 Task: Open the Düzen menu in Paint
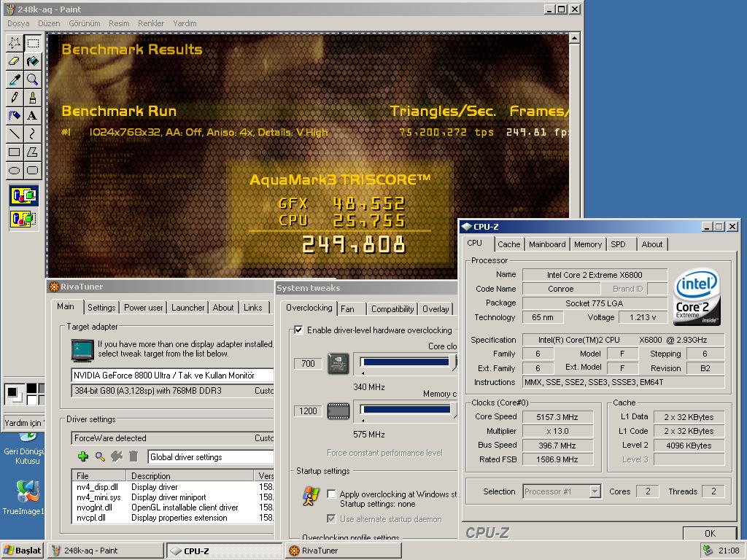pyautogui.click(x=49, y=23)
